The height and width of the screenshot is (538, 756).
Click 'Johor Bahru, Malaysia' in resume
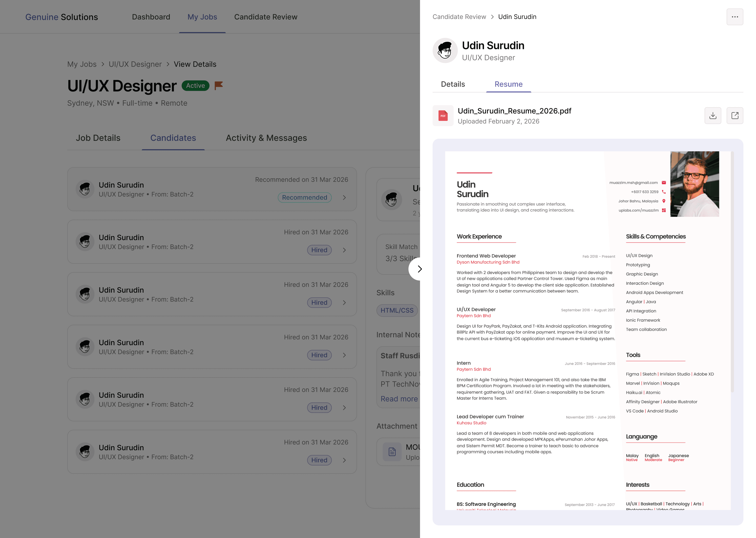click(x=638, y=201)
